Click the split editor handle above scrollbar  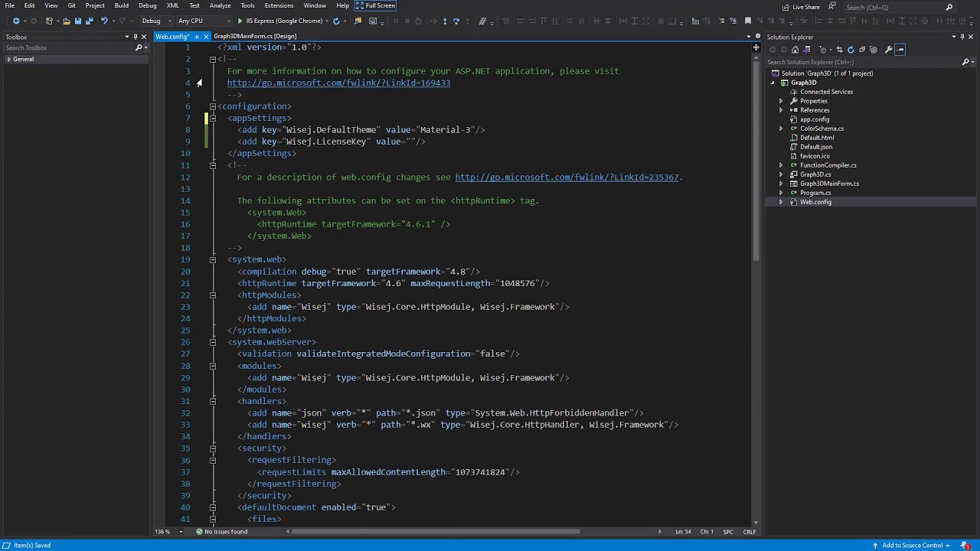pyautogui.click(x=756, y=47)
